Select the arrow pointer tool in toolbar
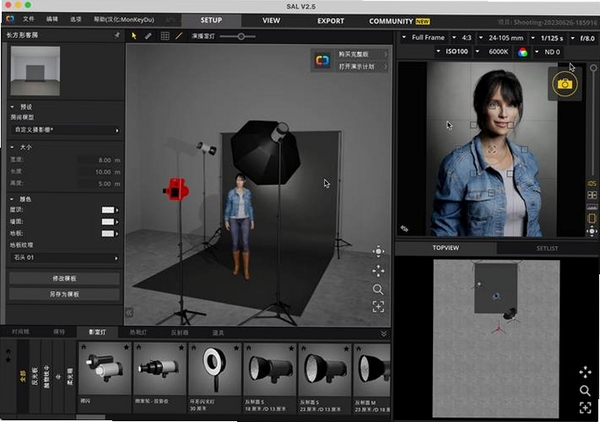The height and width of the screenshot is (422, 600). click(134, 36)
